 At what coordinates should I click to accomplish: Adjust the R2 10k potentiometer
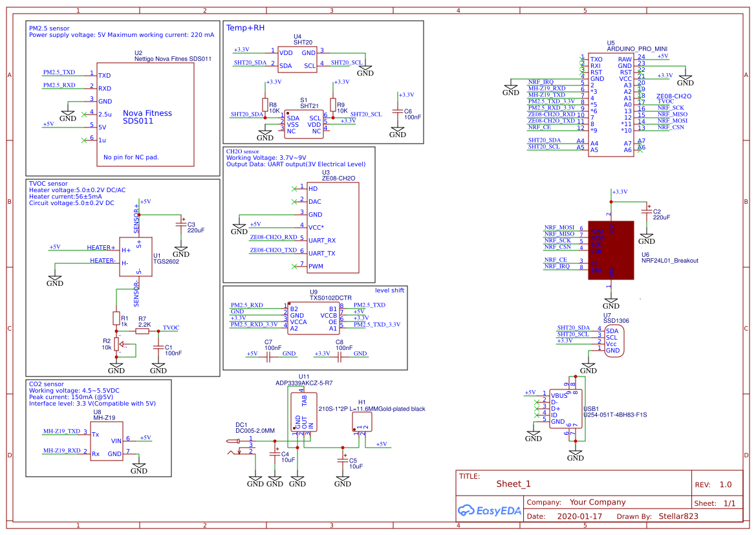pos(116,343)
